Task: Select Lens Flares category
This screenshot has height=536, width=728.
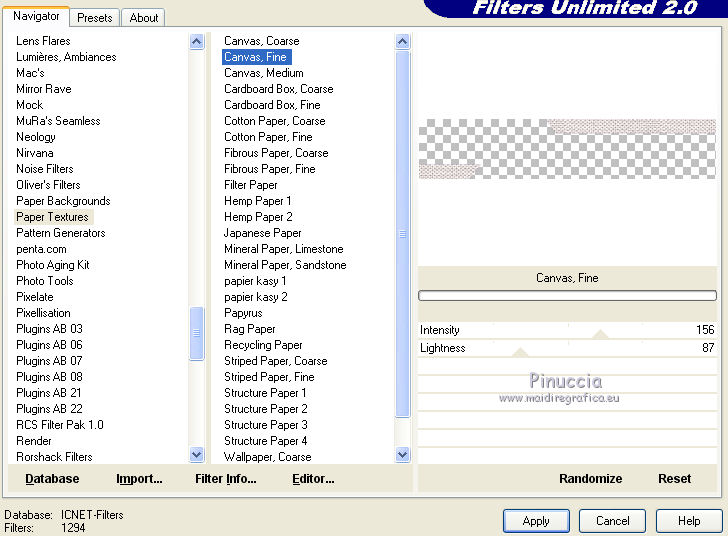Action: (43, 41)
